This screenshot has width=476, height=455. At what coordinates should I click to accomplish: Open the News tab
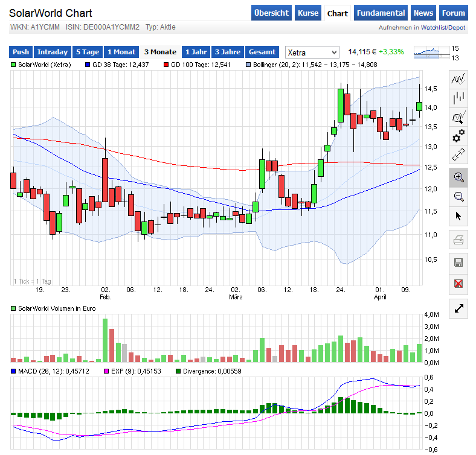(423, 13)
